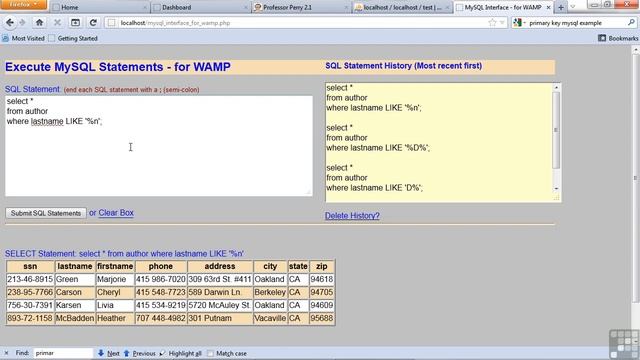Toggle Highlight all in the find bar
640x360 pixels.
[x=180, y=353]
